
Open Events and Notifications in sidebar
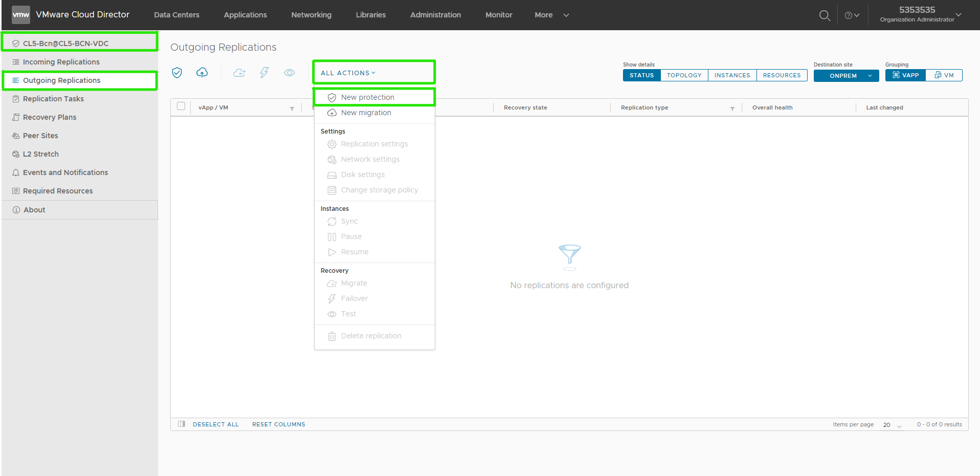(80, 172)
